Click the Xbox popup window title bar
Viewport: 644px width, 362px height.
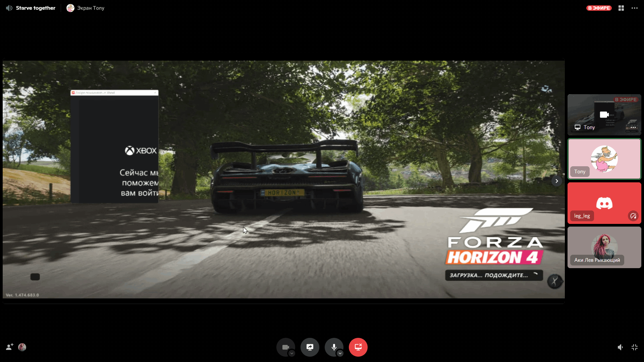click(114, 93)
